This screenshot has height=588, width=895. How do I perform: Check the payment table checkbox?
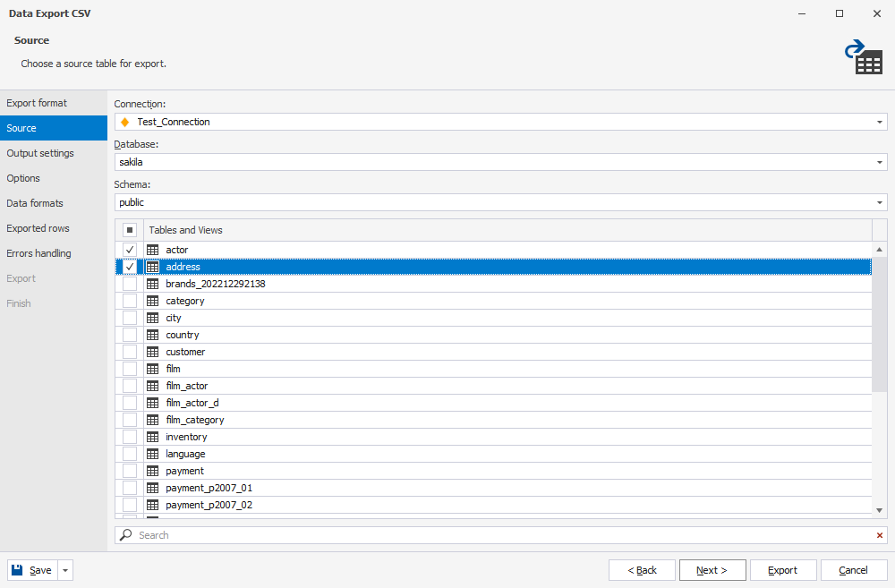(x=130, y=471)
